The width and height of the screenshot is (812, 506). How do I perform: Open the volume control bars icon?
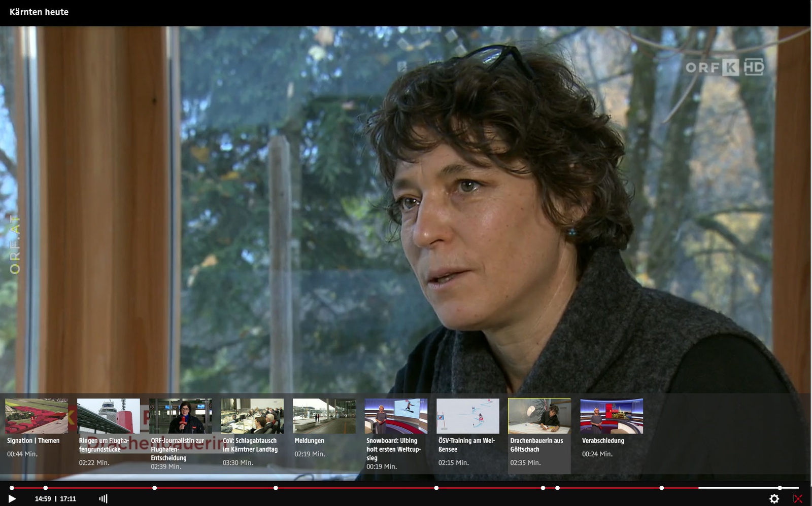tap(103, 499)
